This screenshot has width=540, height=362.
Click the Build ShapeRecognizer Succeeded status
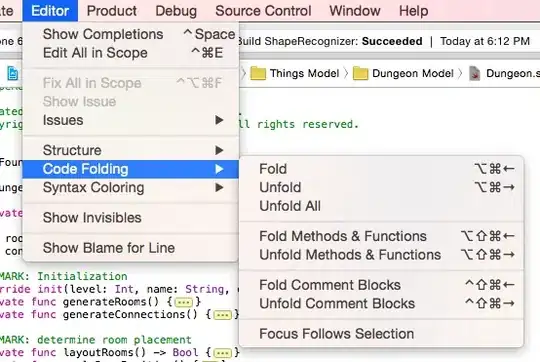330,41
